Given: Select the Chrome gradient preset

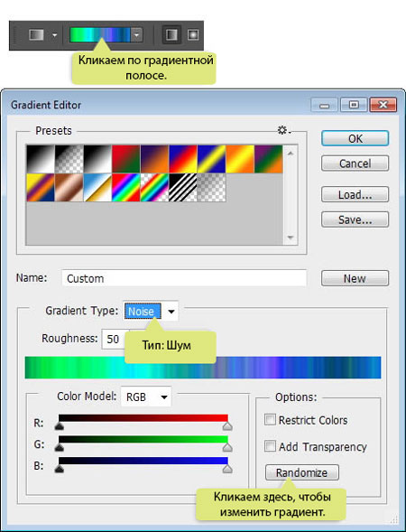Looking at the screenshot, I should coord(97,188).
